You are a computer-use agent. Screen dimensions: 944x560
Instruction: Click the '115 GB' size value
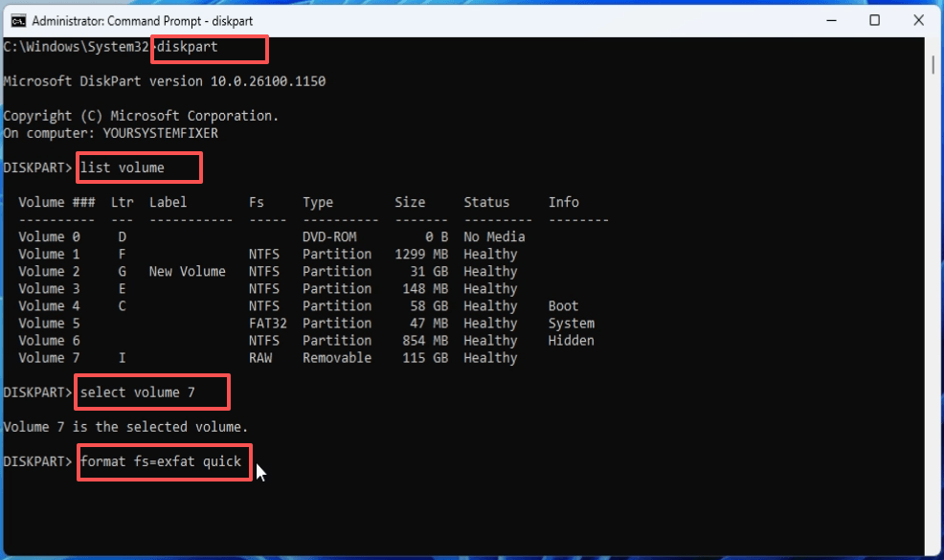tap(425, 358)
